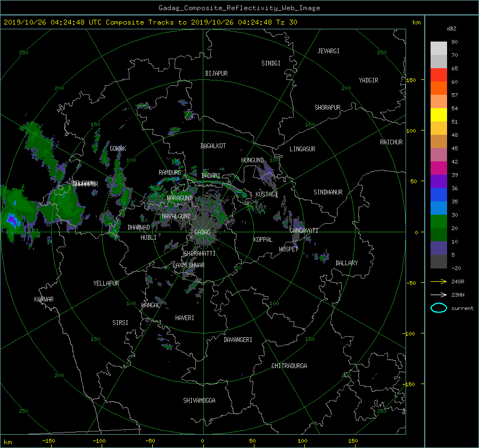Click the -100 value on right km axis
This screenshot has height=448, width=479.
[410, 333]
